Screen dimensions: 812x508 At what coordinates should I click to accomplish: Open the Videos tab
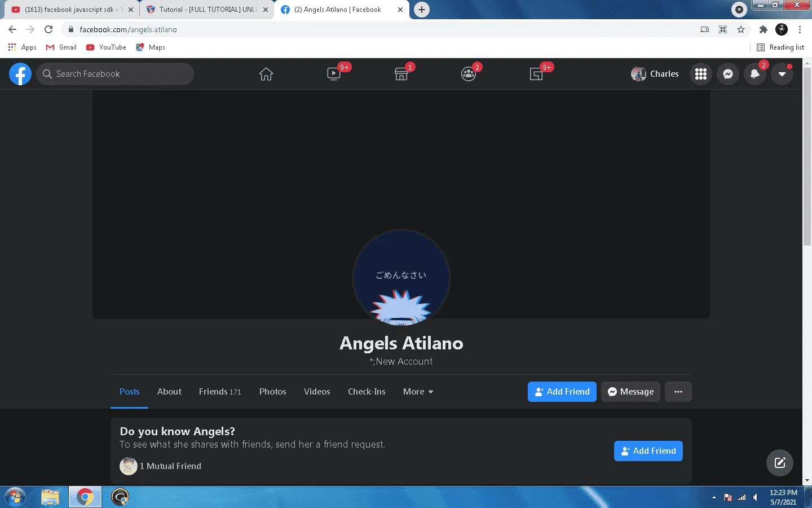coord(317,392)
